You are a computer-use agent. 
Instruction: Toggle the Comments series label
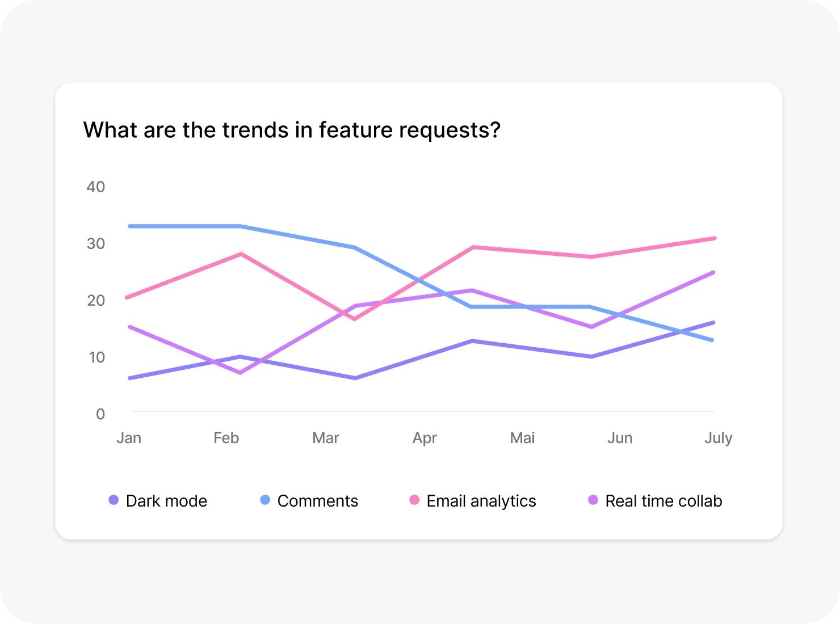[318, 501]
